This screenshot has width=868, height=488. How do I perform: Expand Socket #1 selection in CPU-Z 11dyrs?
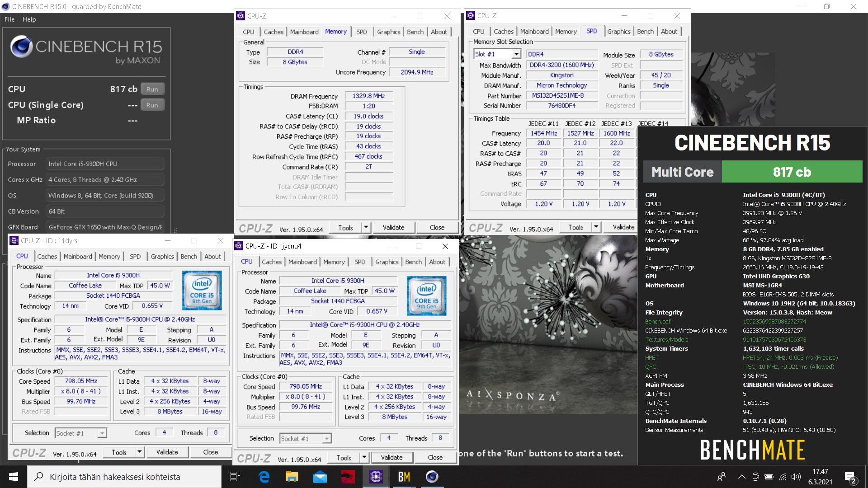pos(102,433)
